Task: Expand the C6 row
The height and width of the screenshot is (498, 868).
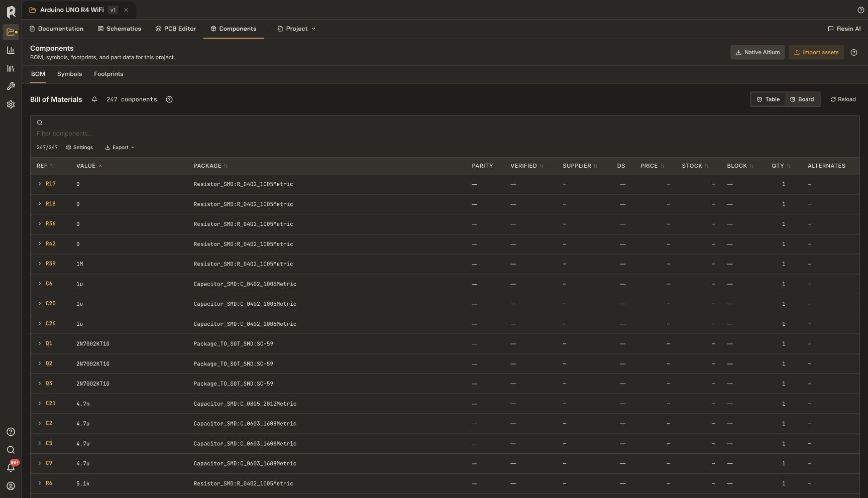Action: click(40, 284)
